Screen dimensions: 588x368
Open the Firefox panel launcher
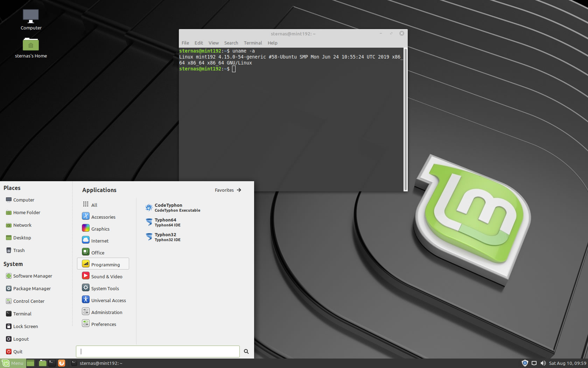[x=62, y=363]
